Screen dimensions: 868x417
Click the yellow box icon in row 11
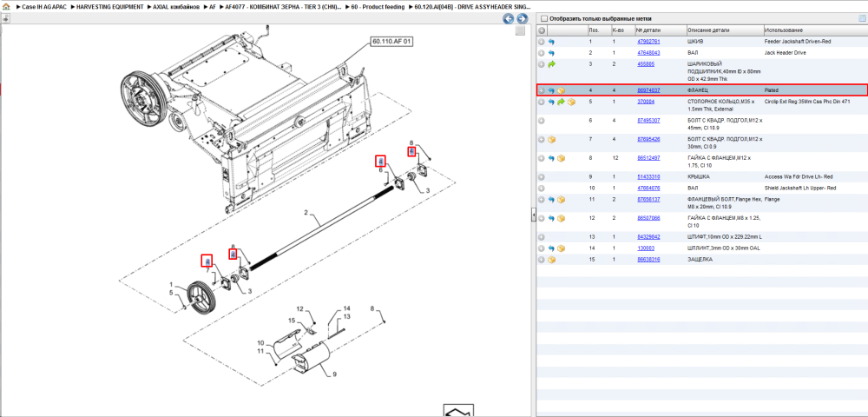pos(562,199)
